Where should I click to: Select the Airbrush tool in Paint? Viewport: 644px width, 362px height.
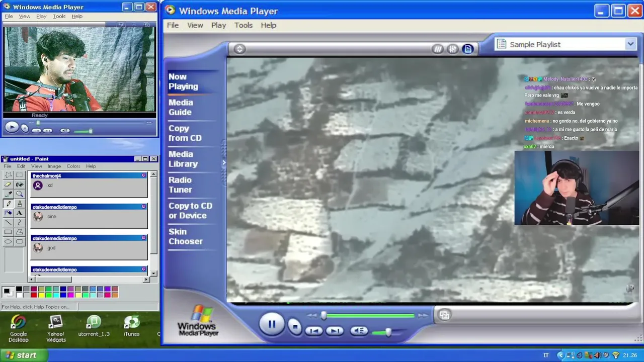(8, 213)
